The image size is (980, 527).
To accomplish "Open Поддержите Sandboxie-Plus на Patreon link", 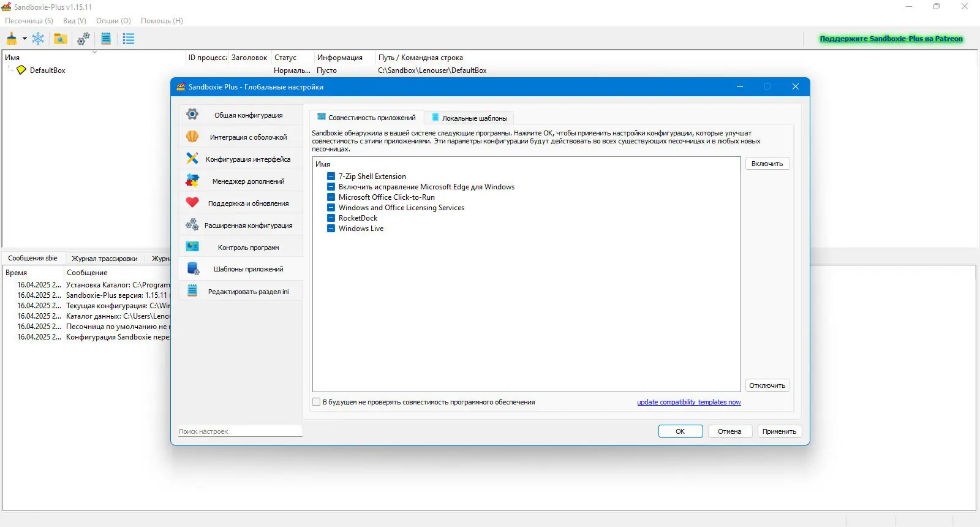I will click(x=891, y=39).
